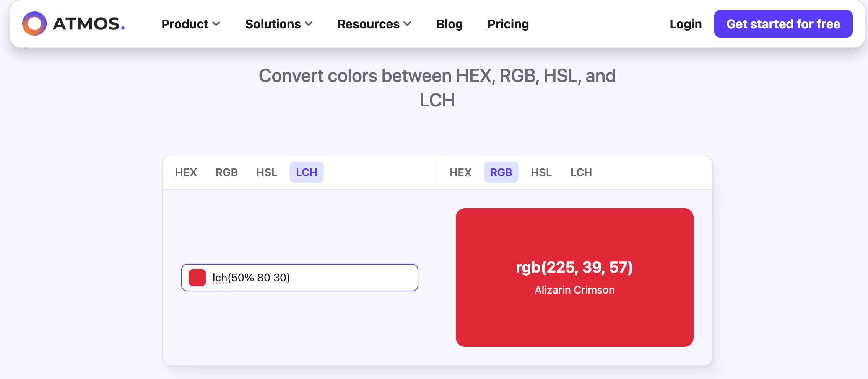Click the selected RGB output tab

(x=501, y=172)
